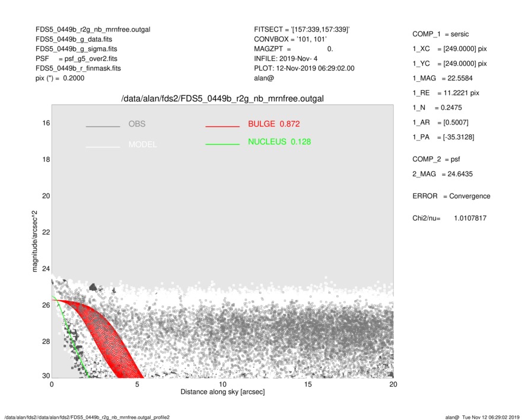The width and height of the screenshot is (525, 420).
Task: Click the white MODEL legend line
Action: (103, 147)
